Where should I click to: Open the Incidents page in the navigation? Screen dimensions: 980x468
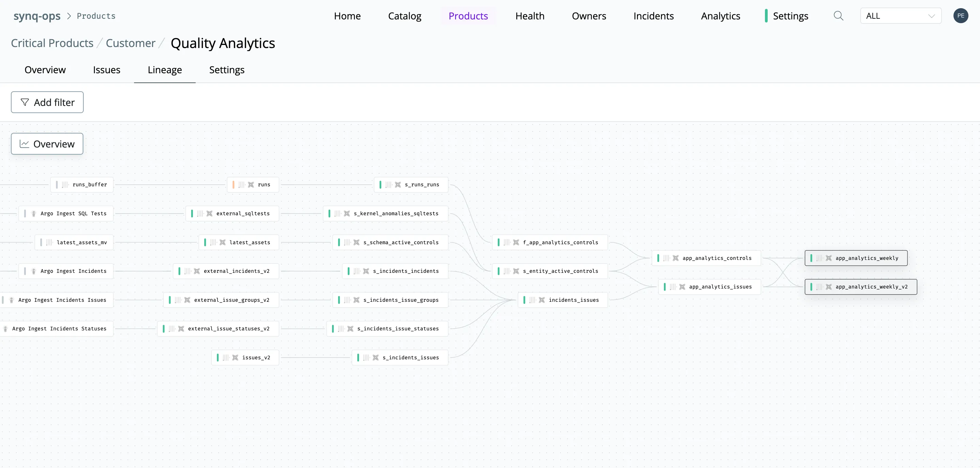(x=654, y=16)
